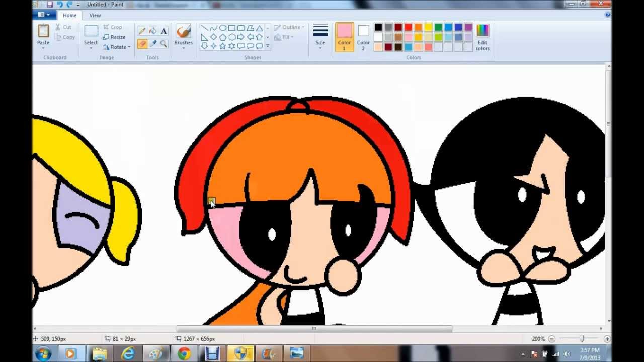The height and width of the screenshot is (362, 644).
Task: Open the Outline dropdown
Action: [289, 27]
